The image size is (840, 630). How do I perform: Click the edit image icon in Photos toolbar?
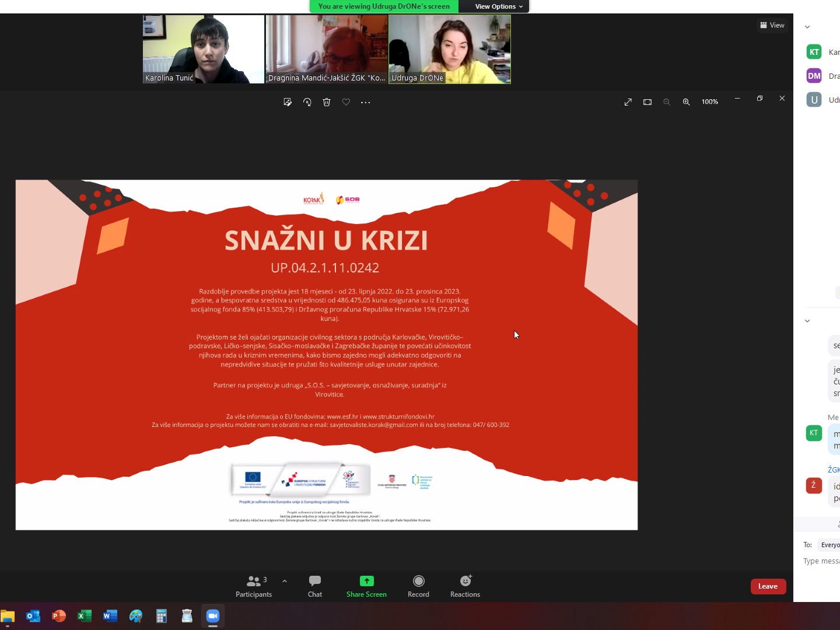[x=288, y=102]
